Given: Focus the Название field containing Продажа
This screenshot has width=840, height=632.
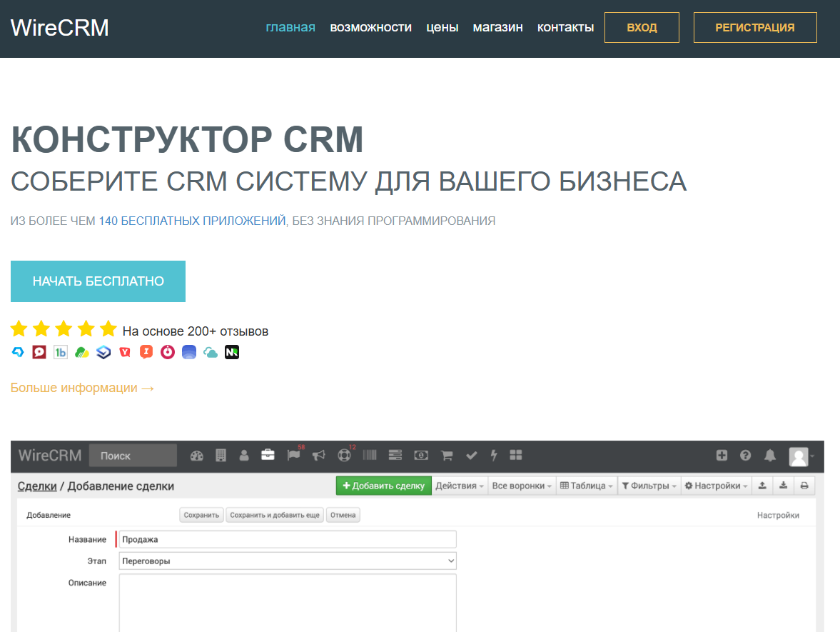Looking at the screenshot, I should pos(288,539).
